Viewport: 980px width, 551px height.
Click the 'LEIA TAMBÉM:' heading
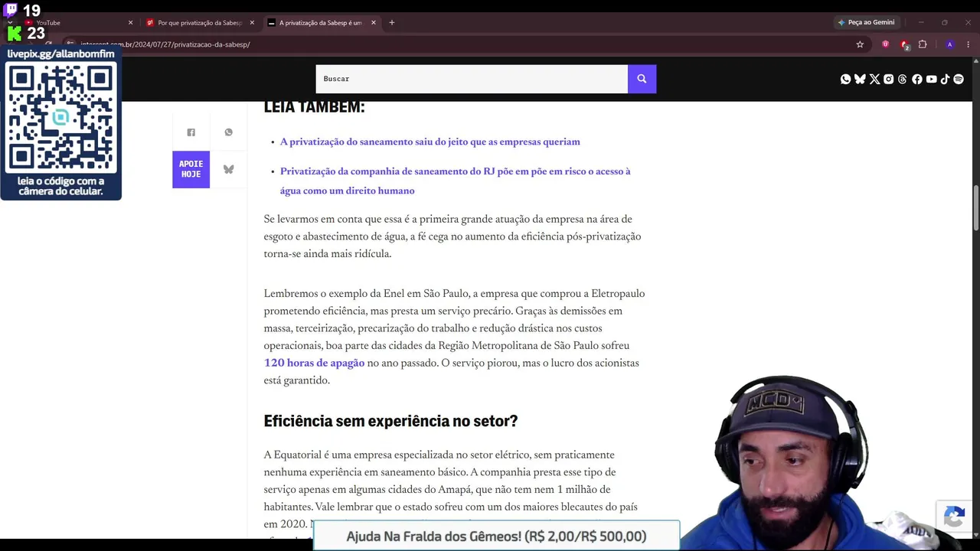315,107
